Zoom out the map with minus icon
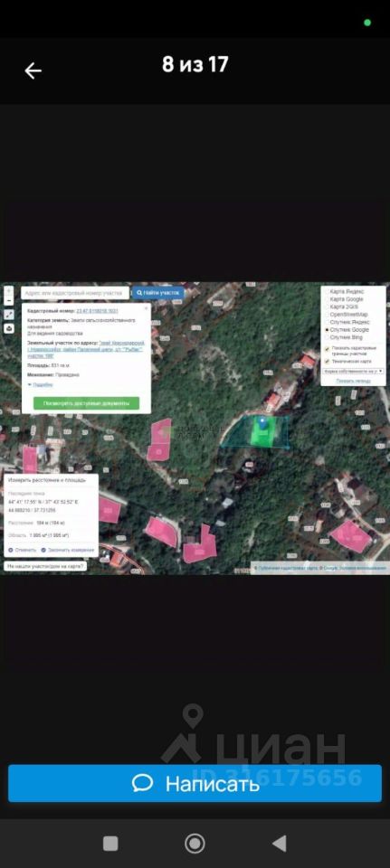This screenshot has height=868, width=390. [9, 300]
